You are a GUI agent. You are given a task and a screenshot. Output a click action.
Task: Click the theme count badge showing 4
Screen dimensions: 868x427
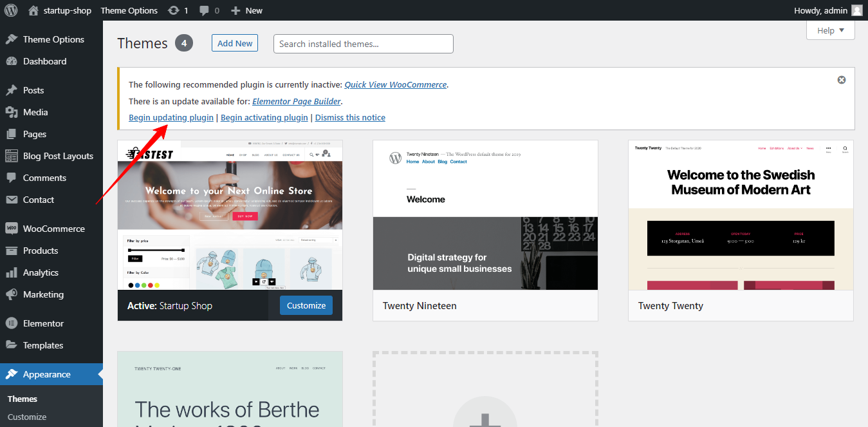(184, 43)
